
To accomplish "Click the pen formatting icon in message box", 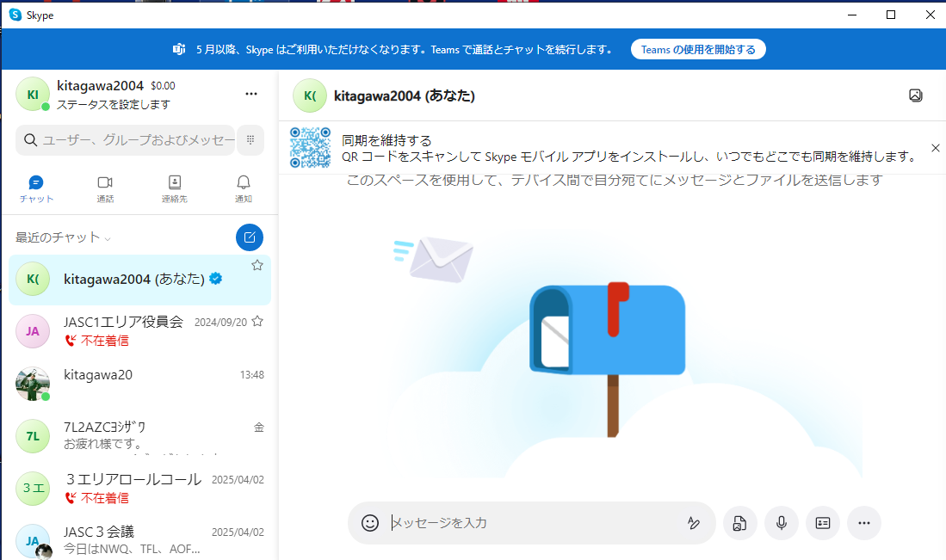I will [693, 523].
